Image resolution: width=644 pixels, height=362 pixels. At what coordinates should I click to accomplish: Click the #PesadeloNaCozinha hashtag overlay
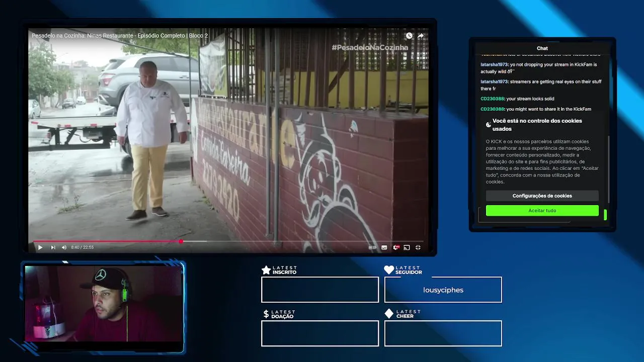(x=370, y=47)
